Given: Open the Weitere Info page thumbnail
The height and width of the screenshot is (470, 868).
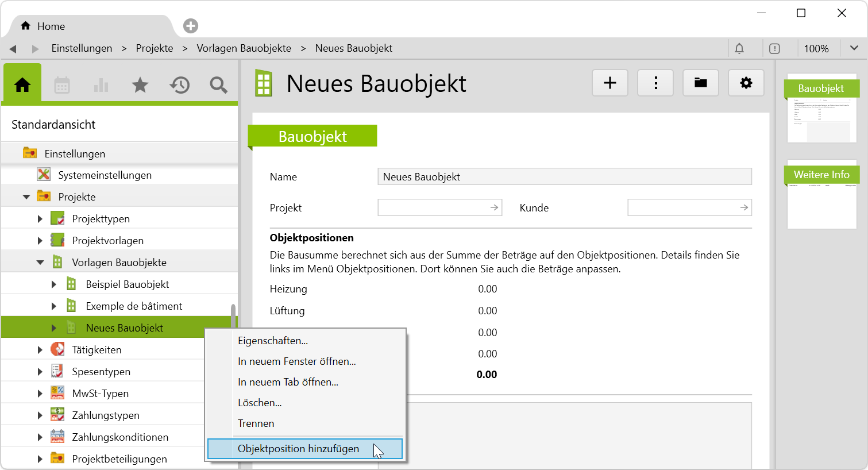Looking at the screenshot, I should [821, 195].
